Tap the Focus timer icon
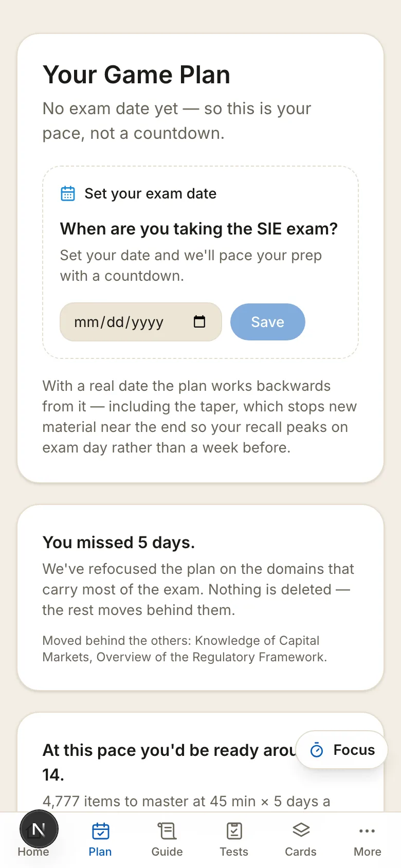The width and height of the screenshot is (401, 868). click(x=317, y=750)
